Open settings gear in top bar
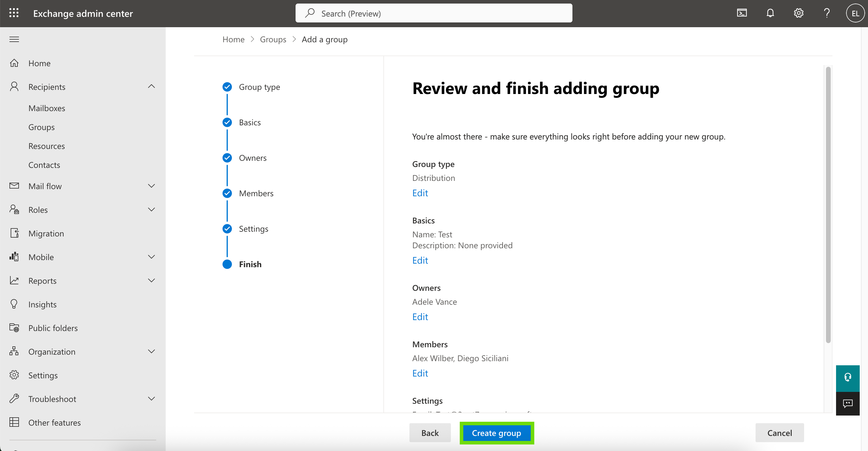868x451 pixels. point(798,13)
